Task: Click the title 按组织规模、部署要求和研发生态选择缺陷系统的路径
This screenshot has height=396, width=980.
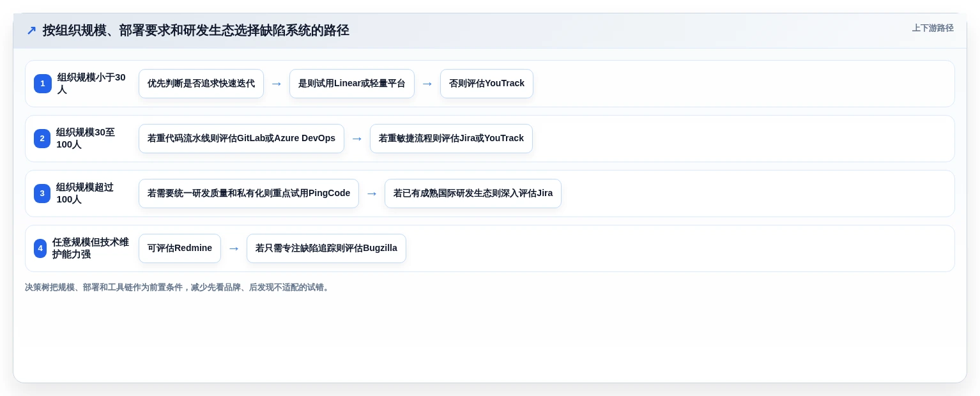Action: click(x=195, y=31)
